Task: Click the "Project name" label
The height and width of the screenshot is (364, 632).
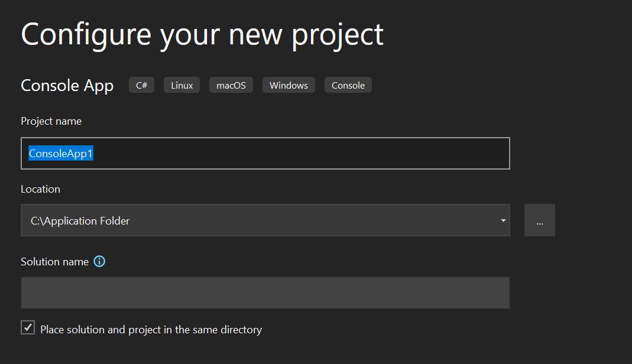Action: pos(51,121)
